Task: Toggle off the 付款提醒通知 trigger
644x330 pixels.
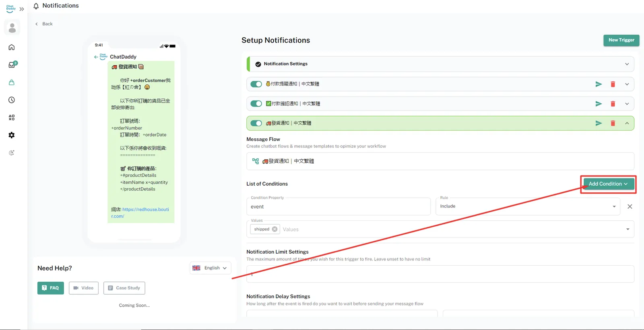Action: [x=256, y=84]
